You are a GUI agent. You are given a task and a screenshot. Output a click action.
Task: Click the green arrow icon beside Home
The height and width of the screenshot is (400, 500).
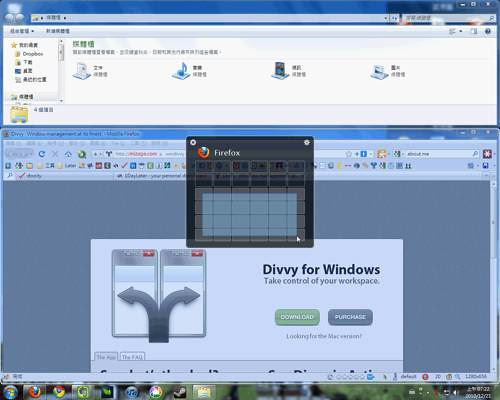(82, 154)
